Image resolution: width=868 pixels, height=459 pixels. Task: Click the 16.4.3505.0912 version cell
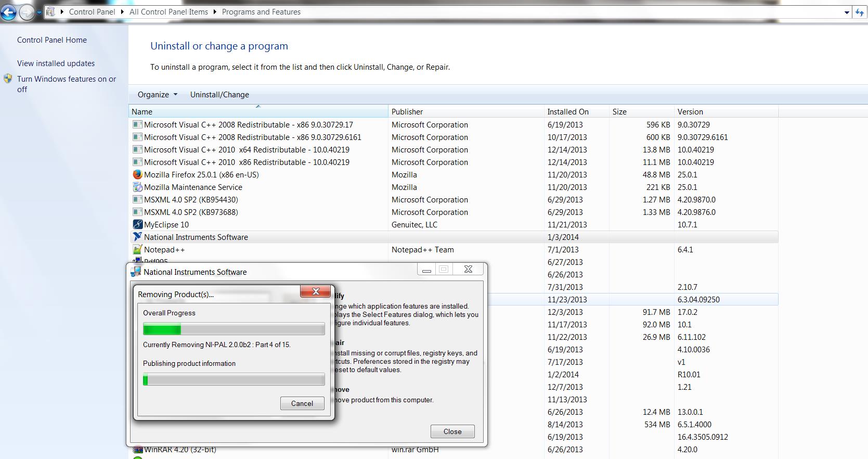click(x=703, y=437)
